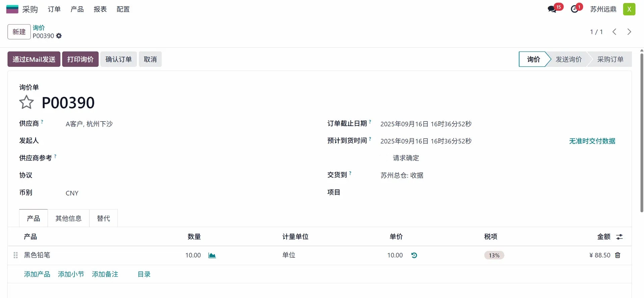Open the 订单 menu
The width and height of the screenshot is (644, 298).
[54, 9]
